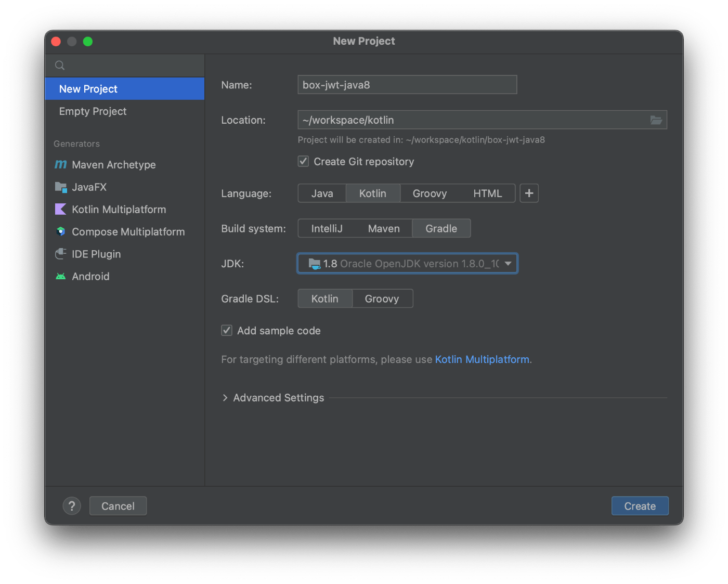This screenshot has width=728, height=584.
Task: Select Java as the language
Action: pyautogui.click(x=322, y=193)
